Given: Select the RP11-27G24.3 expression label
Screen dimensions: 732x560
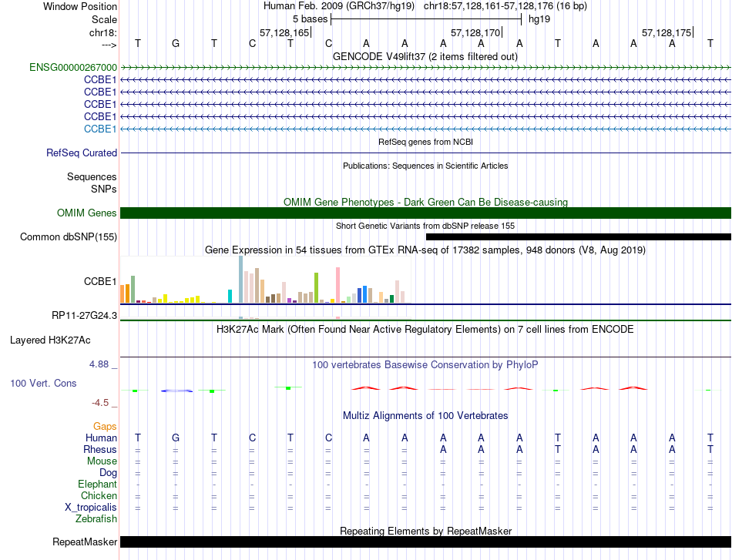Looking at the screenshot, I should (x=85, y=316).
